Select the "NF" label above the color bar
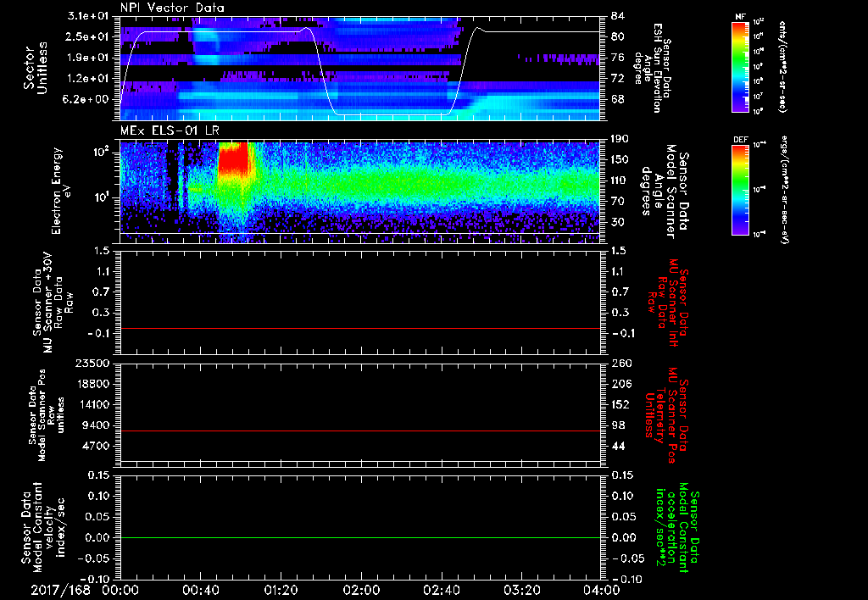The height and width of the screenshot is (600, 868). (740, 17)
